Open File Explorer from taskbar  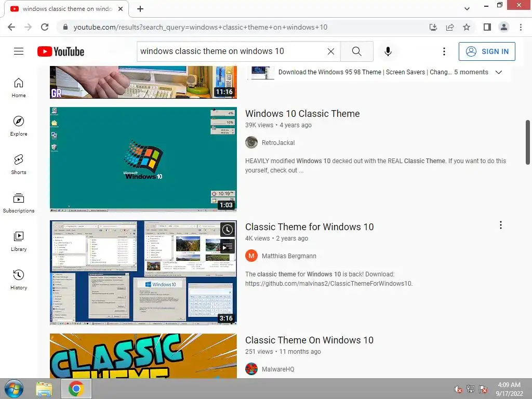click(x=44, y=389)
